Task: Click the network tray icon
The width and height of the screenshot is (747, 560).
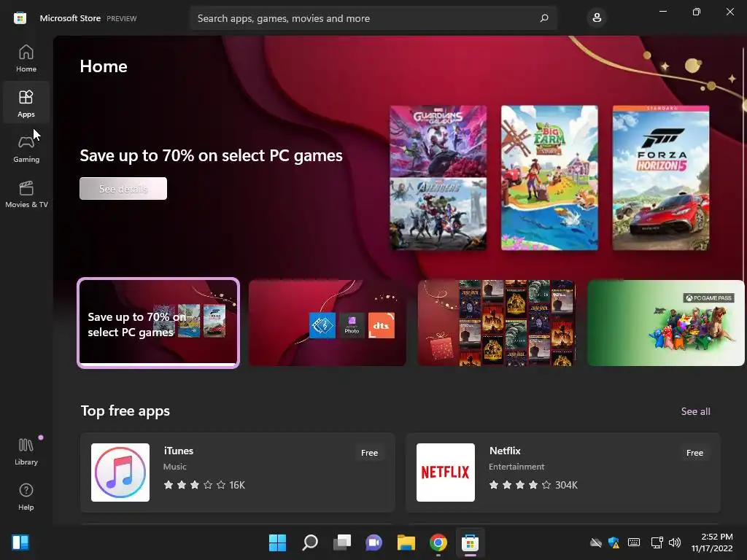Action: point(657,542)
